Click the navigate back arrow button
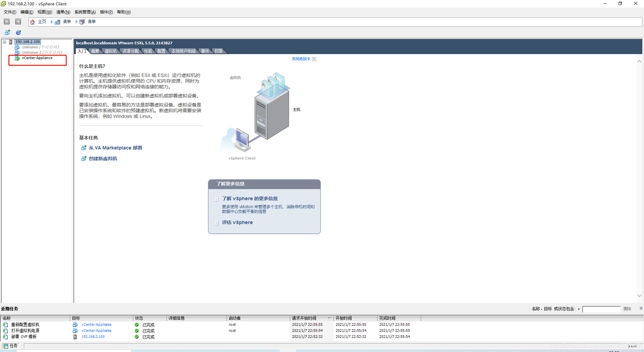The height and width of the screenshot is (352, 644). (x=7, y=21)
